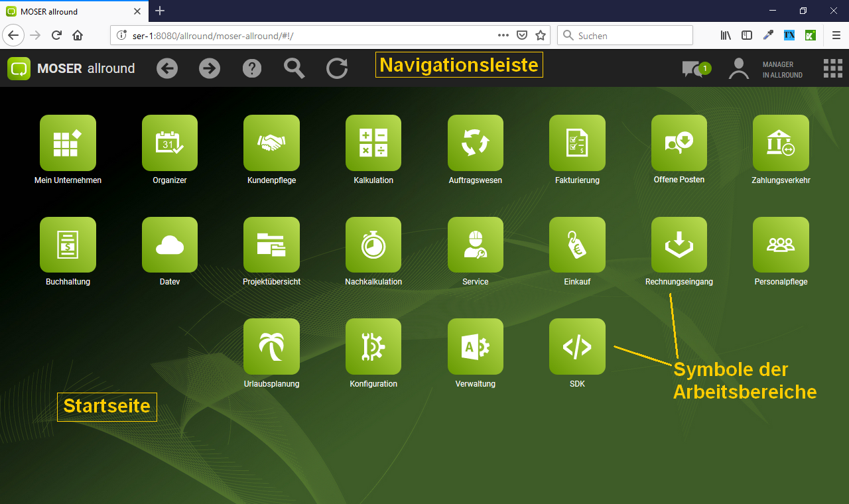Click the help question mark button
The image size is (849, 504).
[252, 68]
